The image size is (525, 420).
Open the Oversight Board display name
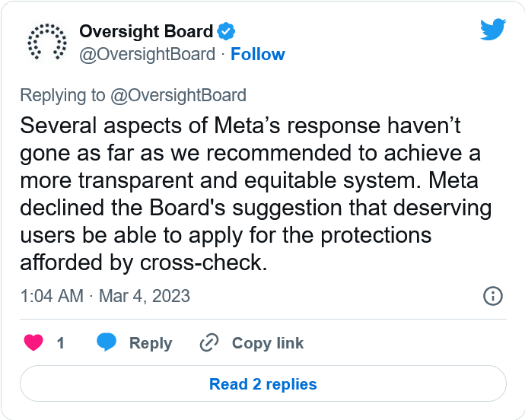pyautogui.click(x=146, y=31)
